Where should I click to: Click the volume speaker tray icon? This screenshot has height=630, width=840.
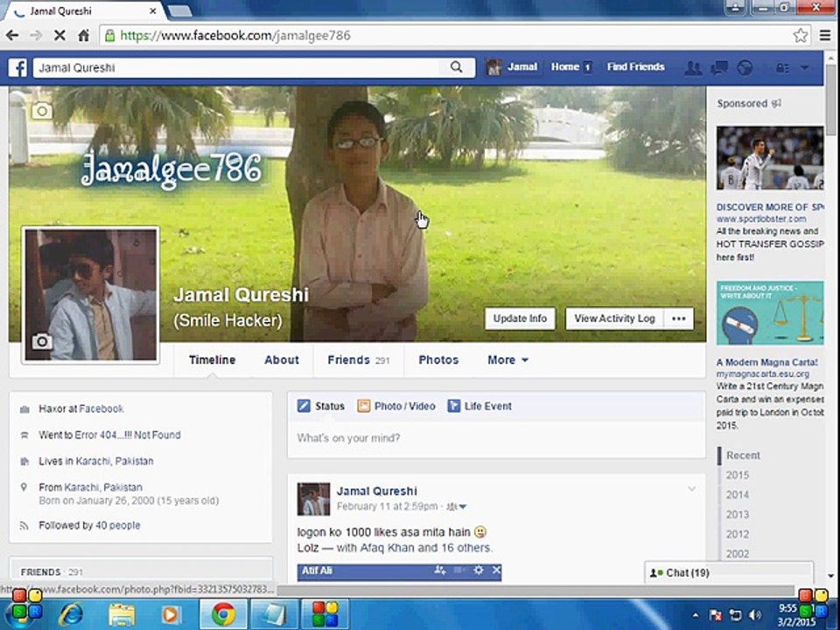click(x=755, y=615)
